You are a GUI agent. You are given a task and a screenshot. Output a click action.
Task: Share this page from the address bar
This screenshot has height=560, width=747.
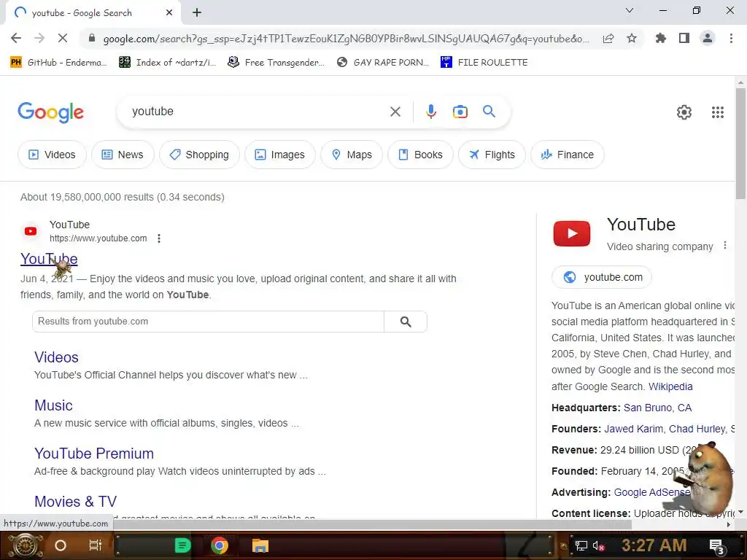point(608,39)
